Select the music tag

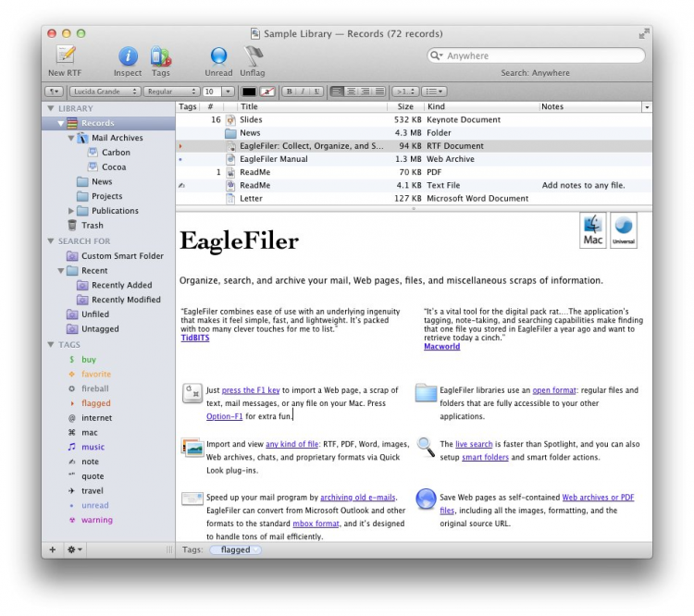tap(93, 447)
